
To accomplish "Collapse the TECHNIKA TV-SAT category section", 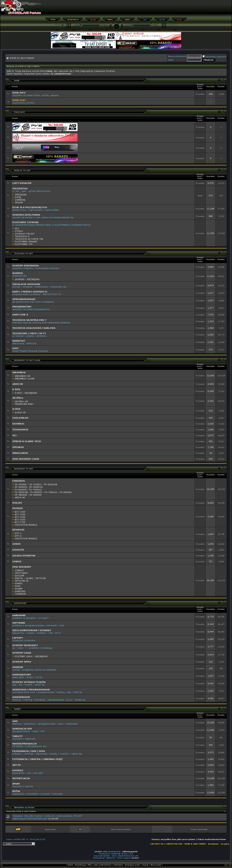I will click(219, 253).
